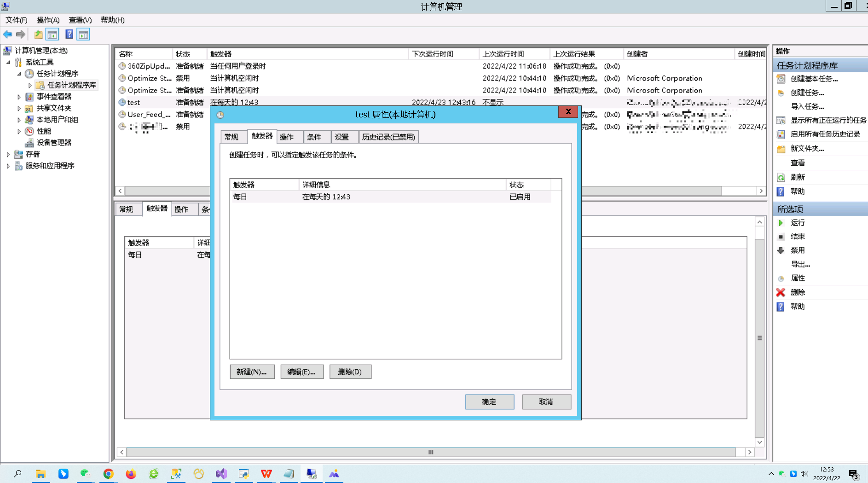Open the 文件(F) menu

[x=17, y=20]
